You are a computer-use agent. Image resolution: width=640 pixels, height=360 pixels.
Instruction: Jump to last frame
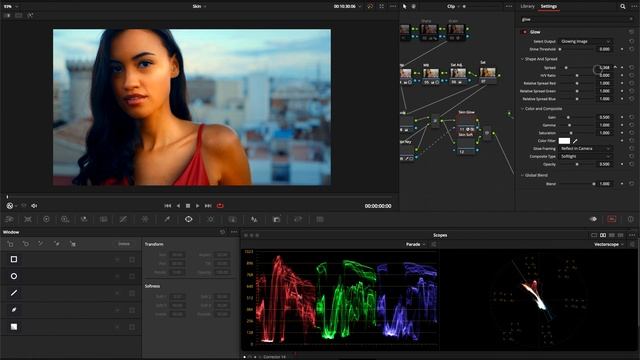point(208,206)
